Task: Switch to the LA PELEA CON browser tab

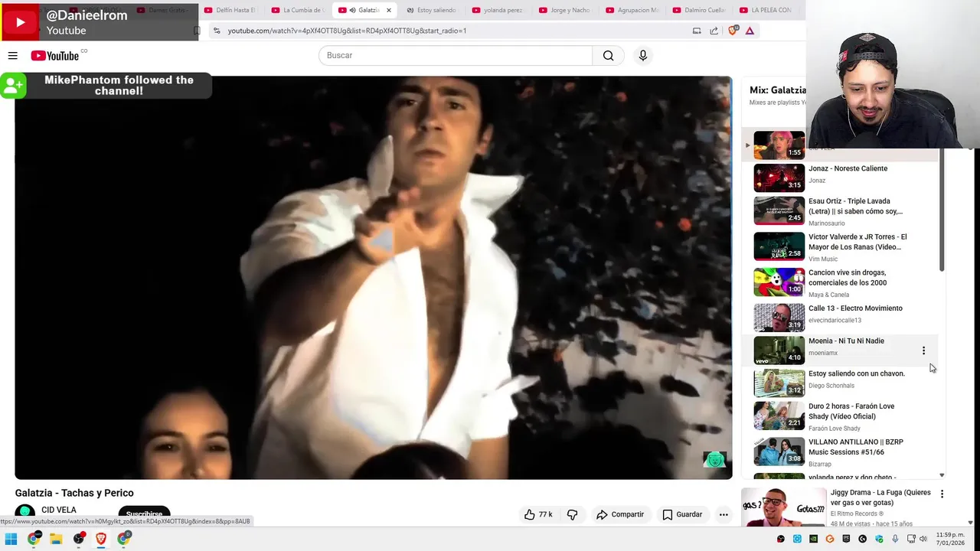Action: click(766, 10)
